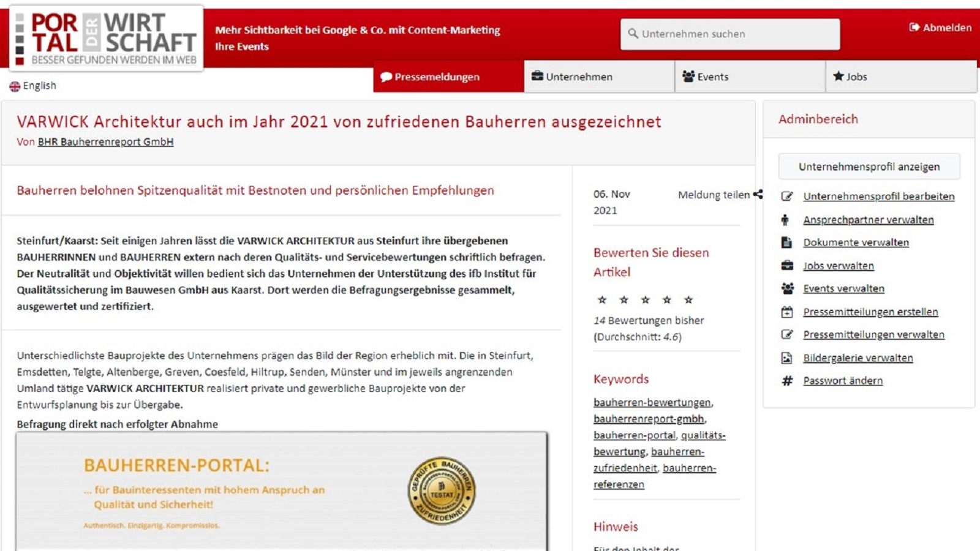Viewport: 980px width, 551px height.
Task: Switch to the Events tab
Action: (x=750, y=77)
